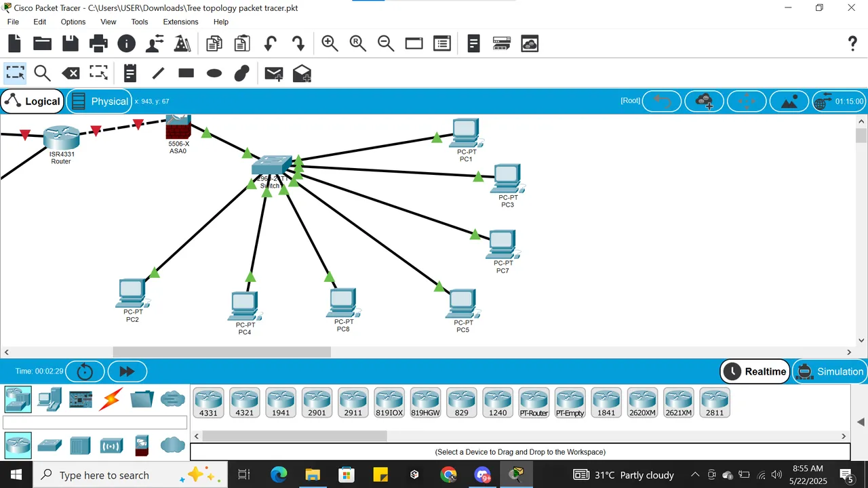Click device list right scroll arrow
The width and height of the screenshot is (868, 488).
[x=844, y=436]
